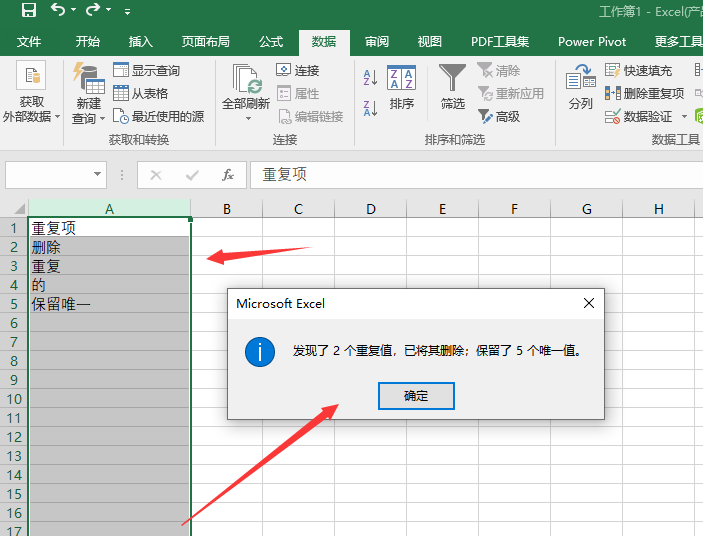Open the Sort (排序) dialog
Screen dimensions: 703x536
click(401, 88)
